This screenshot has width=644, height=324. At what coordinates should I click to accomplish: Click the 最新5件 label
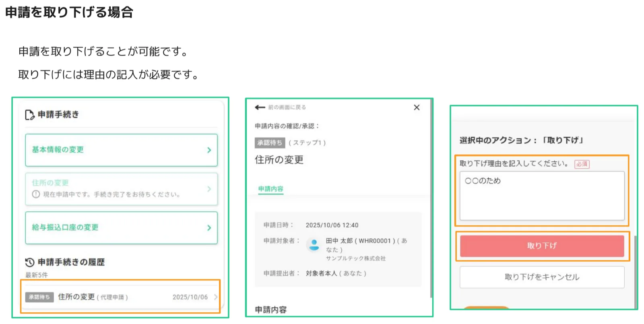(37, 275)
